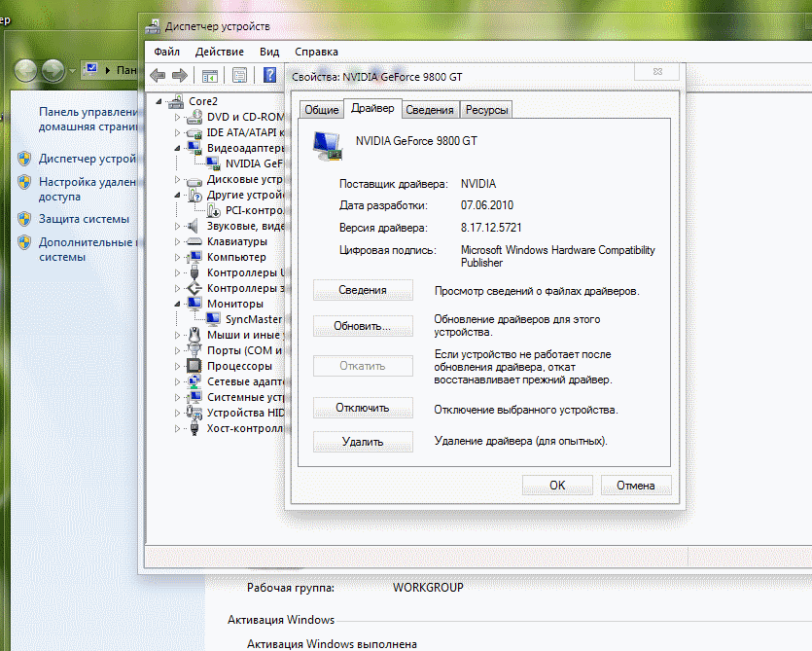Switch to the Ресурсы tab

tap(486, 110)
